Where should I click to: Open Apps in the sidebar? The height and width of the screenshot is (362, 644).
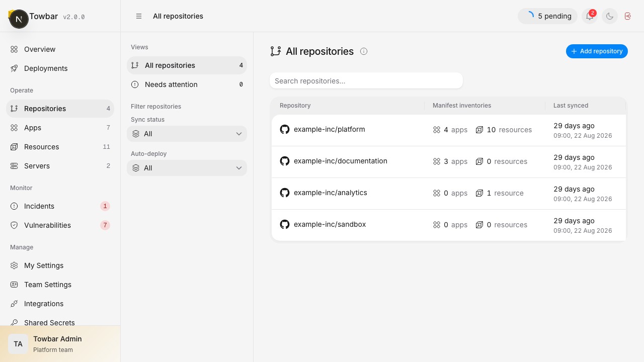coord(60,128)
